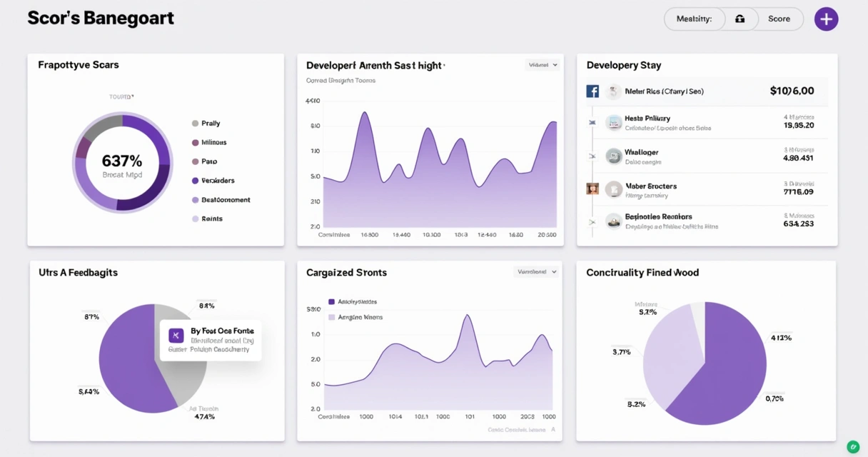Open the Maber Sirocters list entry
This screenshot has height=457, width=868.
click(707, 189)
